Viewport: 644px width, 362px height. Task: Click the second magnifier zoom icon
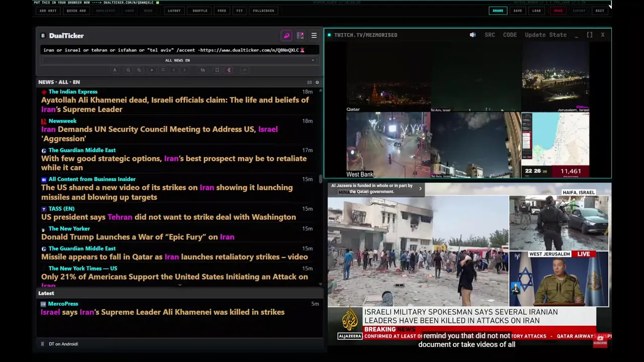139,70
